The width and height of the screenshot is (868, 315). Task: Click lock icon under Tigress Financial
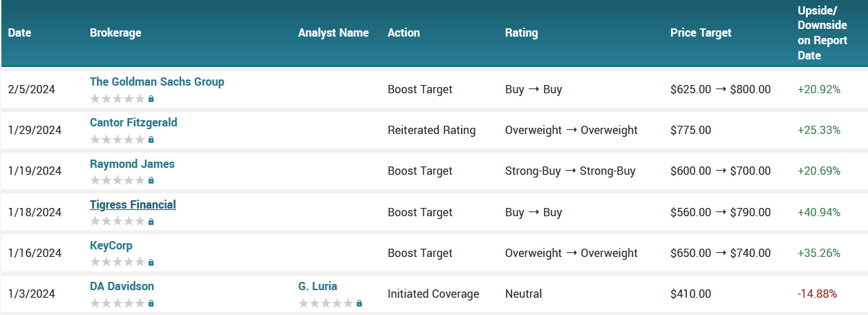pos(151,222)
